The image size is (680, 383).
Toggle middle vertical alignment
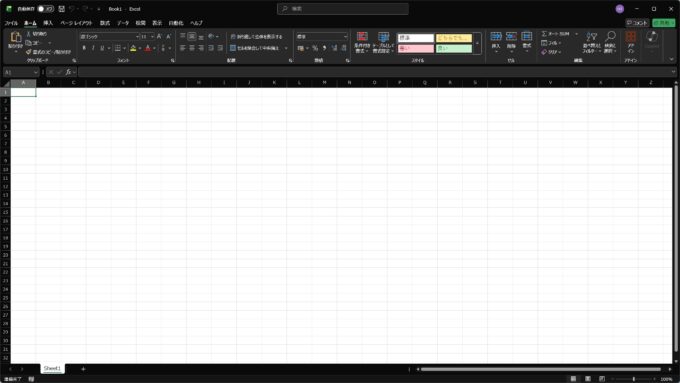pyautogui.click(x=192, y=36)
